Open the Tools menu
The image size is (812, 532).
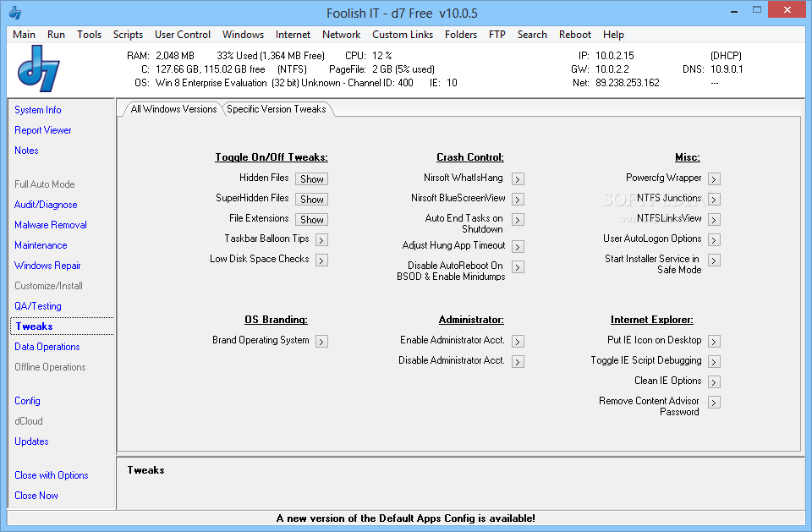[x=89, y=34]
